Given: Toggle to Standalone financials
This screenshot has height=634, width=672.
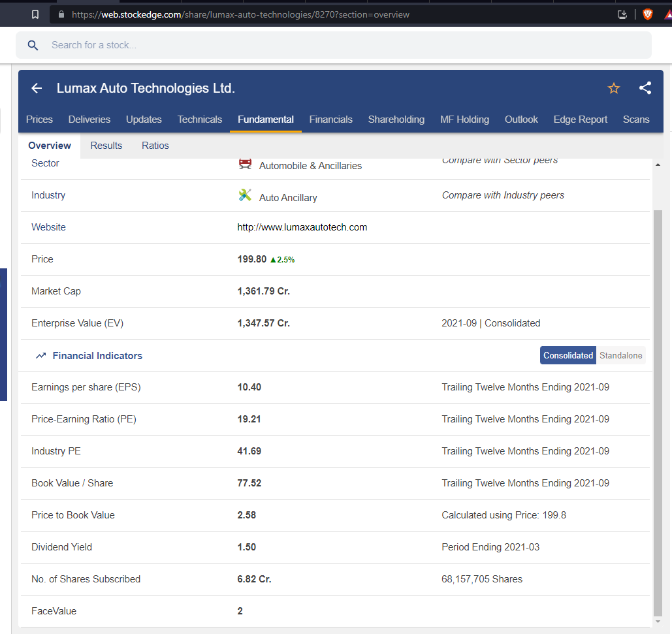Looking at the screenshot, I should point(620,356).
